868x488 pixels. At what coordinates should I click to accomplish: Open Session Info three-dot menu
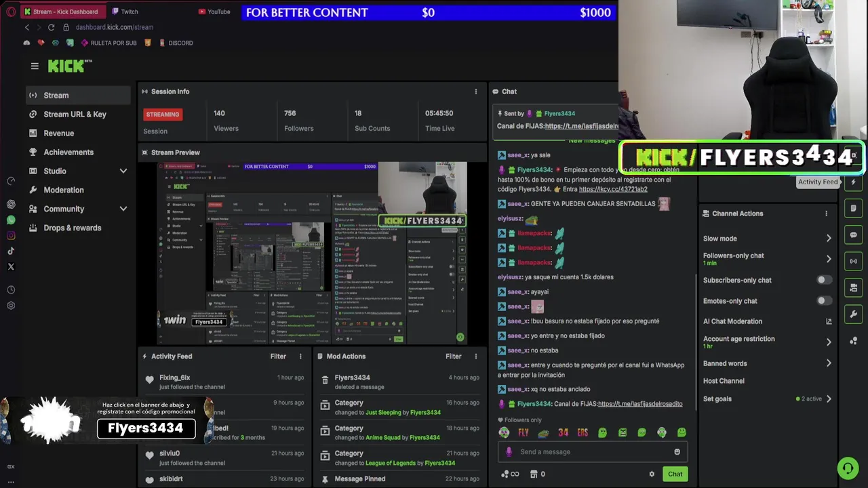pyautogui.click(x=475, y=91)
